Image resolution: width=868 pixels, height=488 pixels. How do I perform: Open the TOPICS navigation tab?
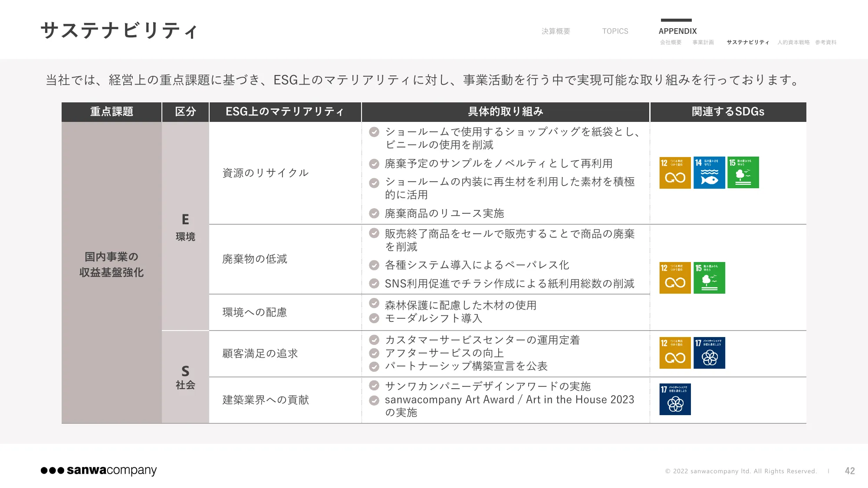click(615, 31)
